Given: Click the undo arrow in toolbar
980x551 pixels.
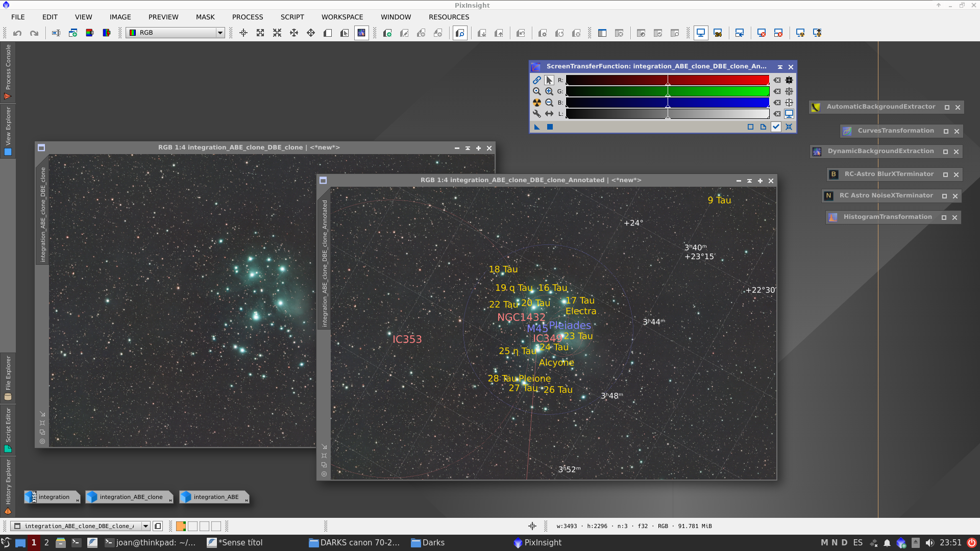Looking at the screenshot, I should (x=17, y=33).
